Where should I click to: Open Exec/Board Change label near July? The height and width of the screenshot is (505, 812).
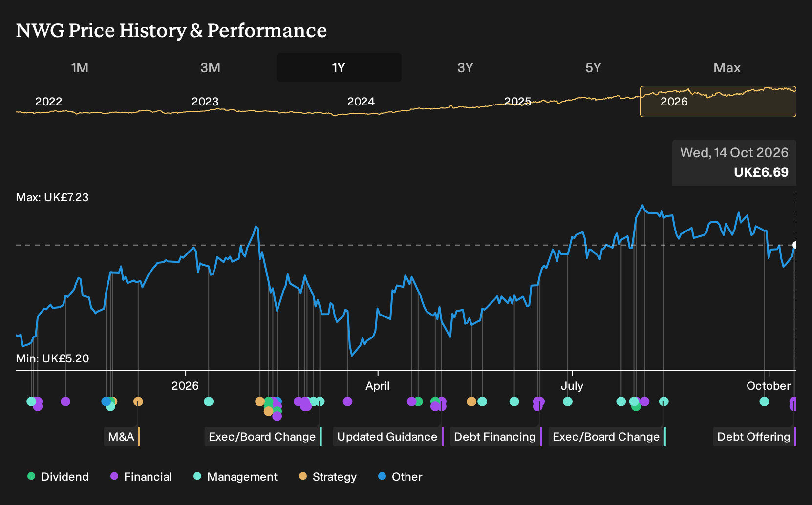[x=607, y=437]
